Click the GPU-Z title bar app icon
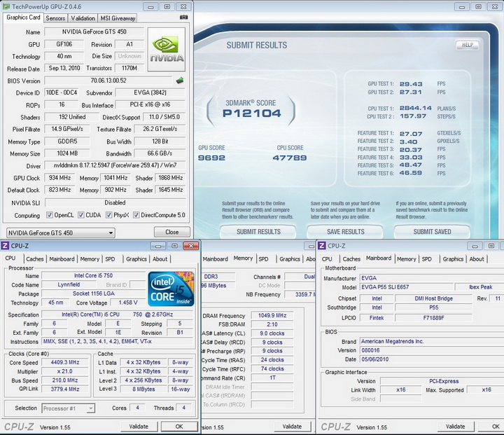Viewport: 504px width, 435px height. [6, 6]
